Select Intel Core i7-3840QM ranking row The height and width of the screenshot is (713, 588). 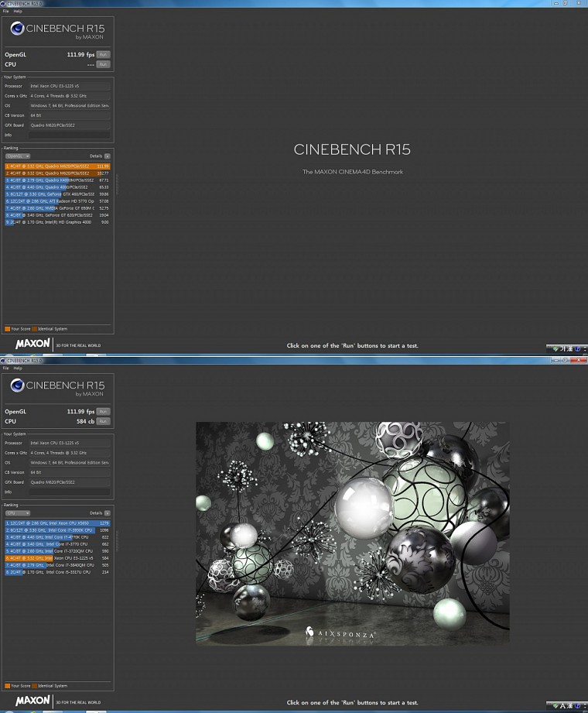pyautogui.click(x=57, y=565)
